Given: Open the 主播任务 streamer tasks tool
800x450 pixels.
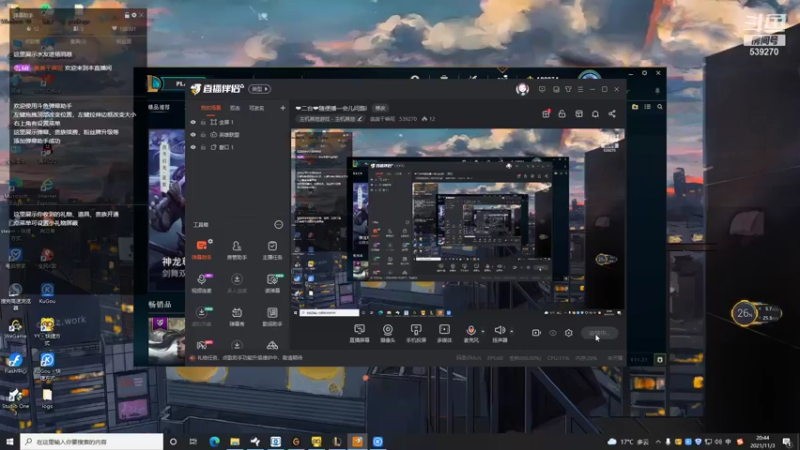Looking at the screenshot, I should [272, 249].
